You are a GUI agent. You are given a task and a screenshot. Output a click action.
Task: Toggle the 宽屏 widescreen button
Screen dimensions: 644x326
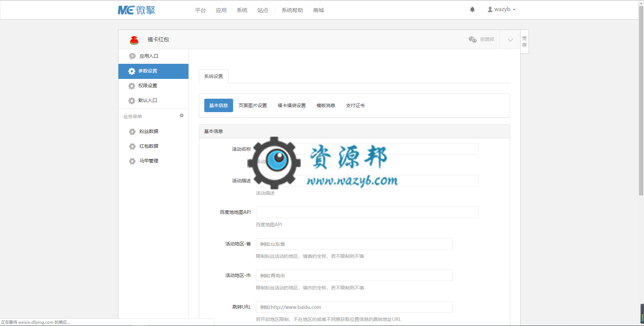(525, 42)
